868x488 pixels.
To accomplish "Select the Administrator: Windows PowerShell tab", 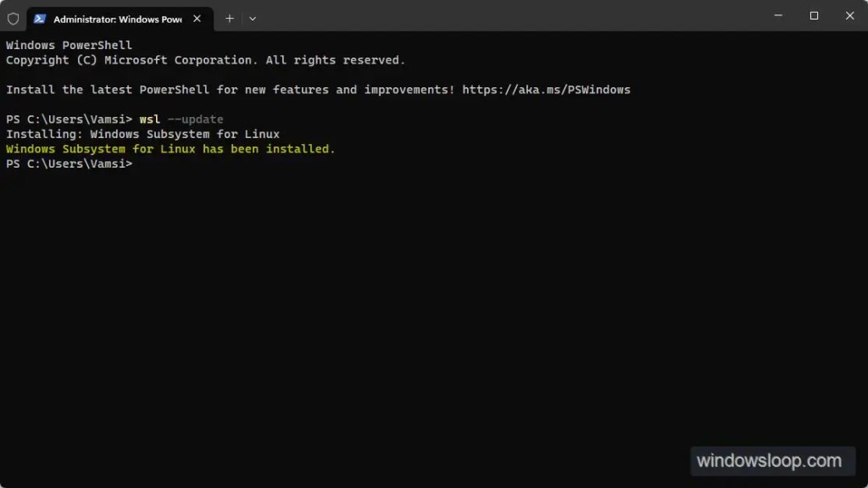I will pyautogui.click(x=117, y=19).
